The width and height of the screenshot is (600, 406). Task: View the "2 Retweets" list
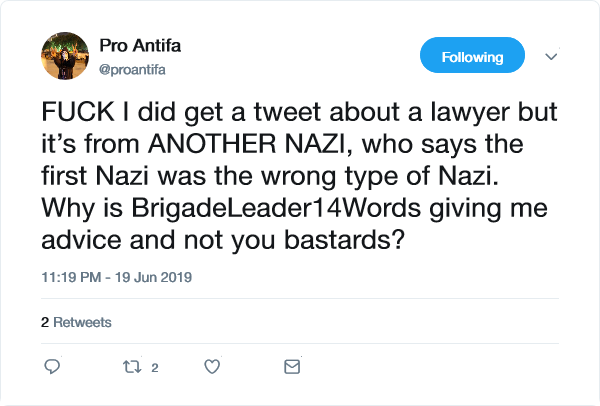[x=76, y=323]
